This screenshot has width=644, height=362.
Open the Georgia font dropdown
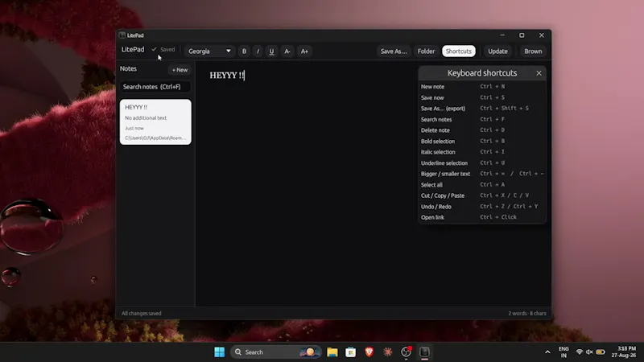pyautogui.click(x=209, y=51)
